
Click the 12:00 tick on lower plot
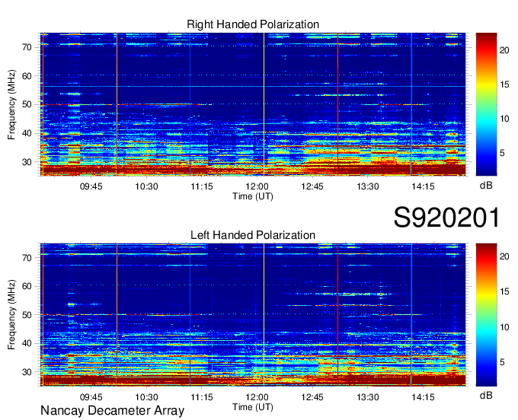(x=257, y=397)
